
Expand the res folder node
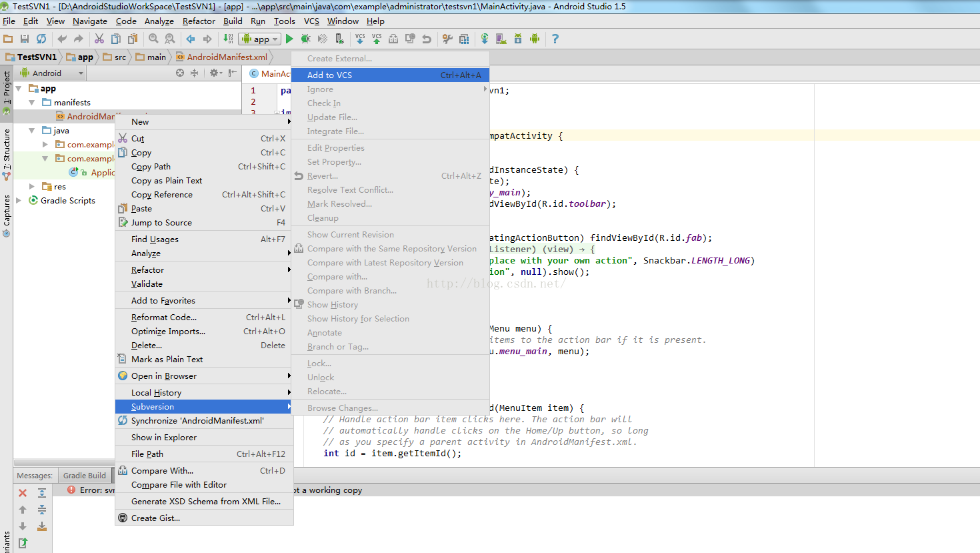[32, 186]
